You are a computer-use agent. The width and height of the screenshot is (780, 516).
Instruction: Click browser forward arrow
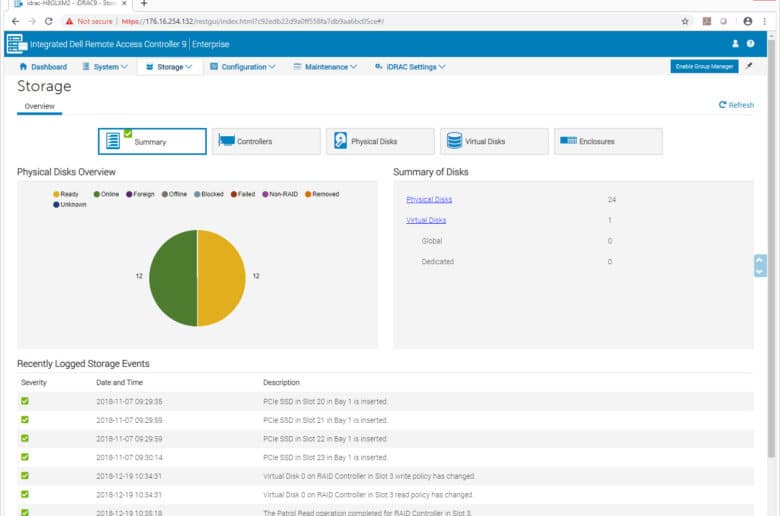32,21
